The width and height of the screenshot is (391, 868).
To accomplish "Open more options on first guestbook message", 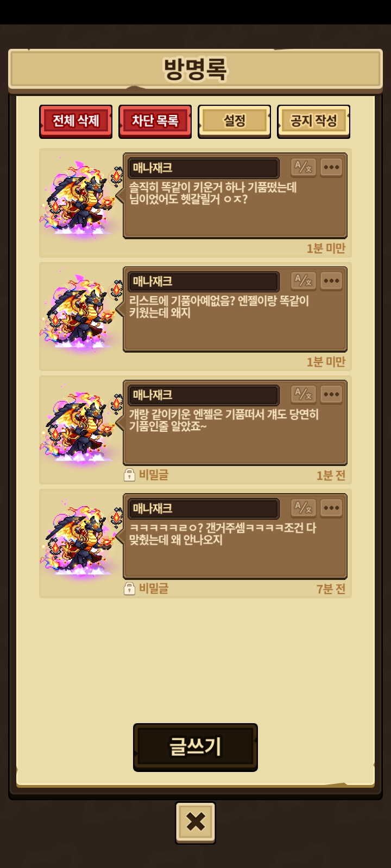I will point(331,167).
